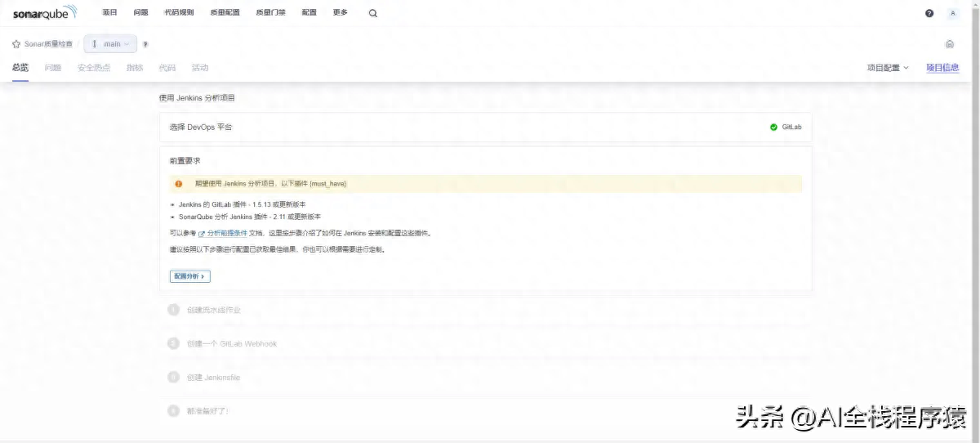This screenshot has width=980, height=443.
Task: Open the main branch dropdown
Action: click(110, 44)
